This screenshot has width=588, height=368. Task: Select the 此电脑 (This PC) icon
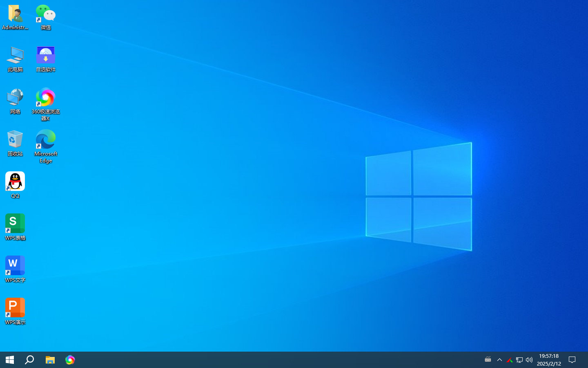[x=15, y=60]
